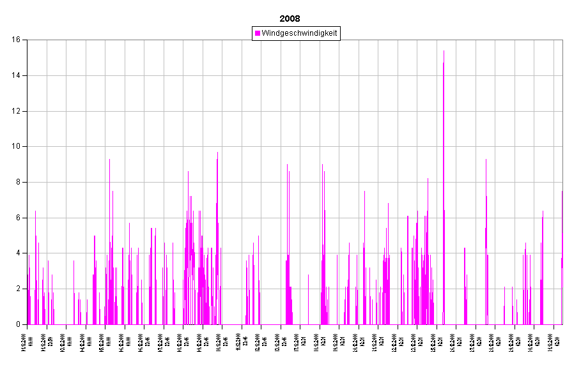Click the black margin right of the plot

point(571,182)
